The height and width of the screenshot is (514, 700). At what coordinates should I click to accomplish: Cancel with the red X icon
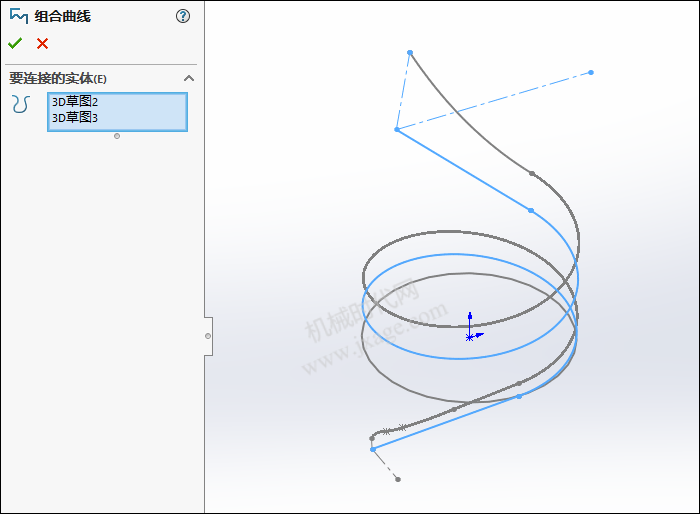(x=42, y=43)
